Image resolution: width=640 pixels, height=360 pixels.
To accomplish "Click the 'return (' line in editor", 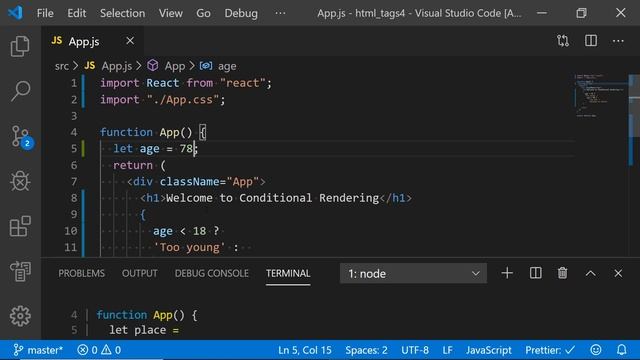I will click(139, 165).
